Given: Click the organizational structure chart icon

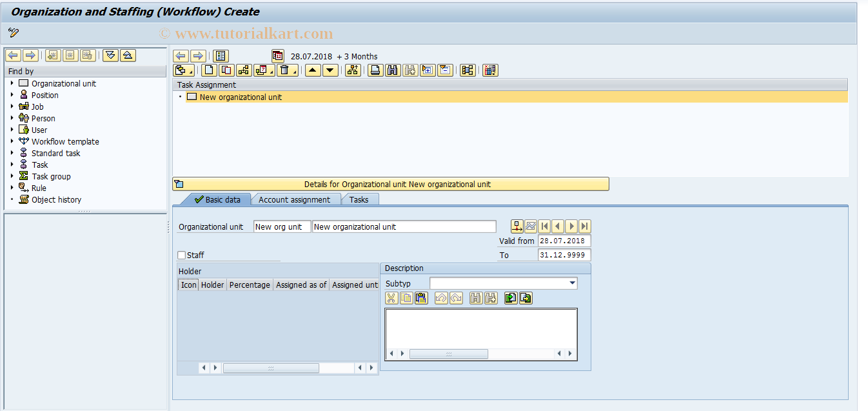Looking at the screenshot, I should click(x=353, y=70).
